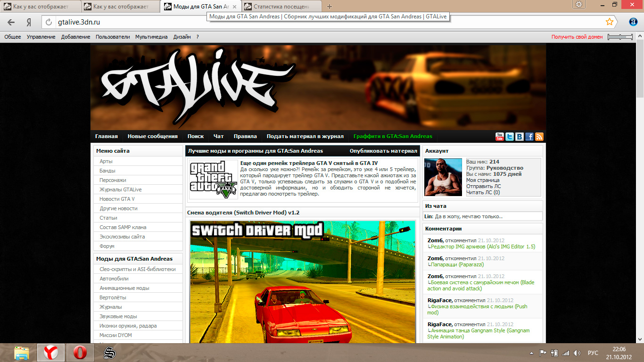Switch to Yandex browser in taskbar
Viewport: 644px width, 362px height.
[x=51, y=353]
